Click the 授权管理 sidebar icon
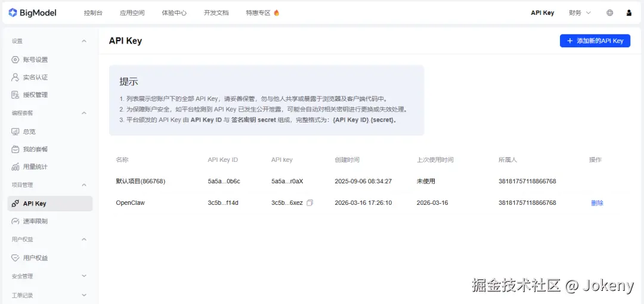The image size is (644, 304). [x=15, y=94]
